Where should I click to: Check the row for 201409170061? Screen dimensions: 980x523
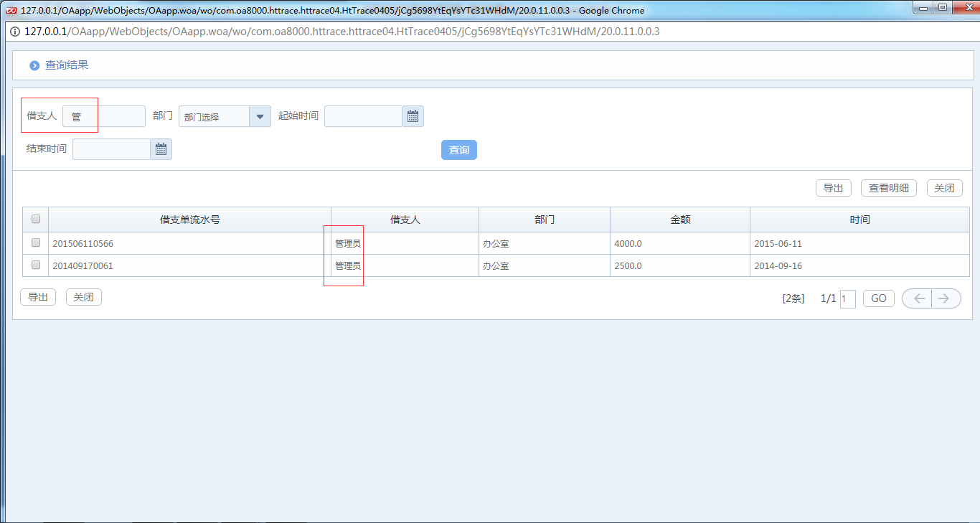36,265
